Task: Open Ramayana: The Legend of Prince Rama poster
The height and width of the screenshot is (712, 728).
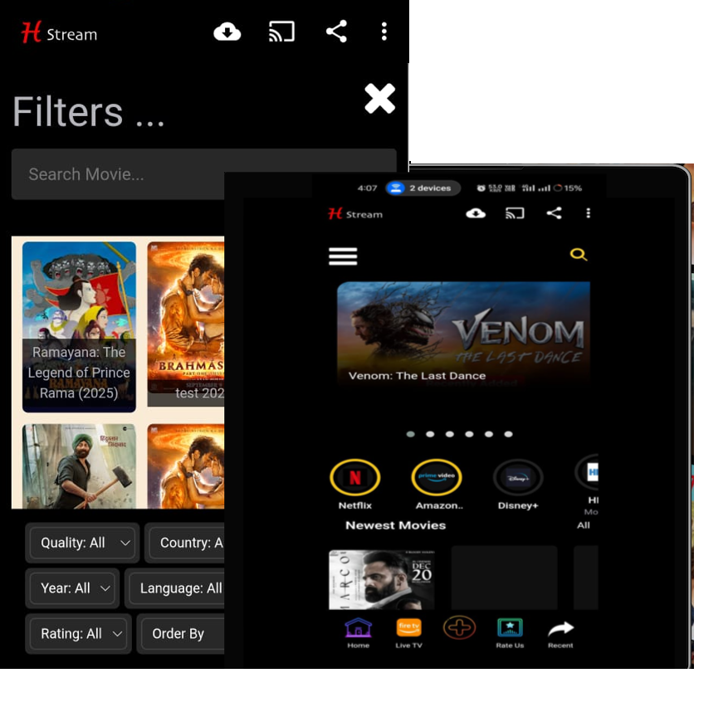Action: tap(79, 327)
